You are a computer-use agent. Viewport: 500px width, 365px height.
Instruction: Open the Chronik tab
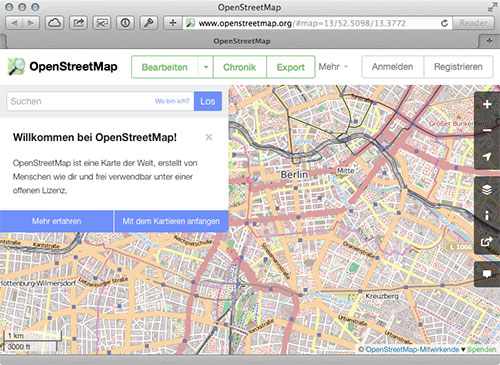(x=240, y=67)
